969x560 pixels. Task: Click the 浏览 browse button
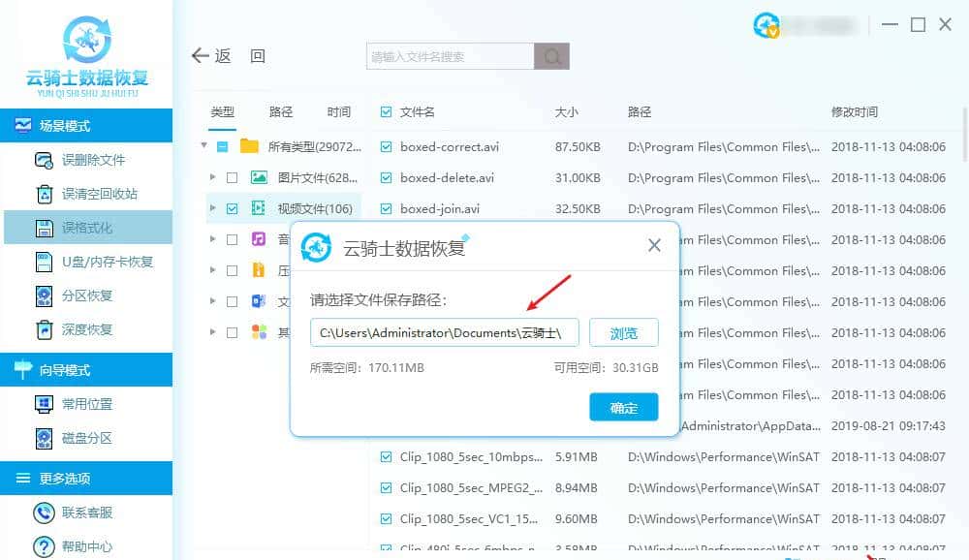pyautogui.click(x=624, y=332)
